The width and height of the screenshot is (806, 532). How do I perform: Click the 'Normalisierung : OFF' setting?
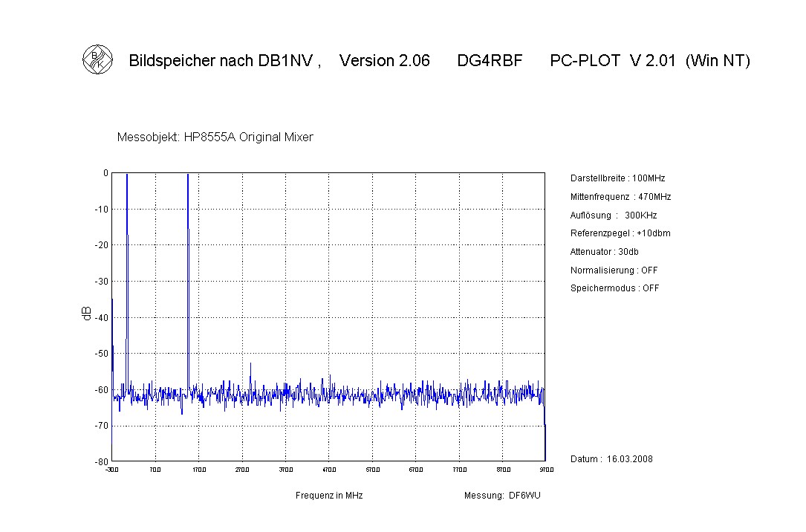(x=614, y=270)
